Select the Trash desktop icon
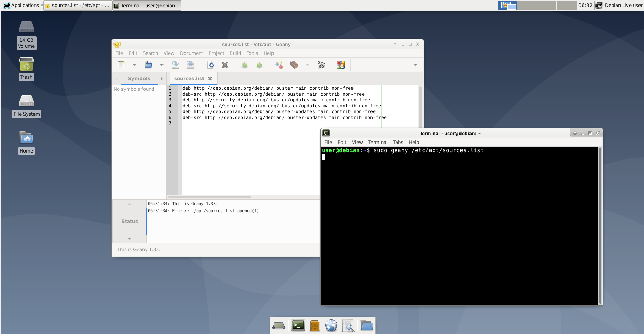The width and height of the screenshot is (644, 334). (x=27, y=69)
